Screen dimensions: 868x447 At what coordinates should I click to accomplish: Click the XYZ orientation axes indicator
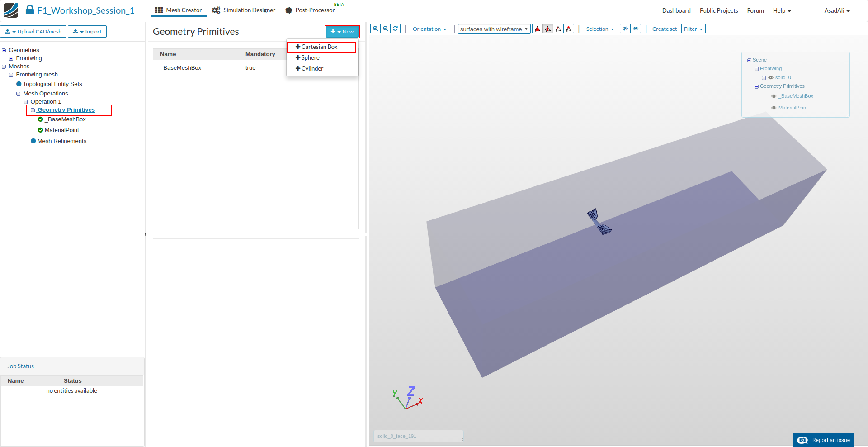pyautogui.click(x=408, y=398)
